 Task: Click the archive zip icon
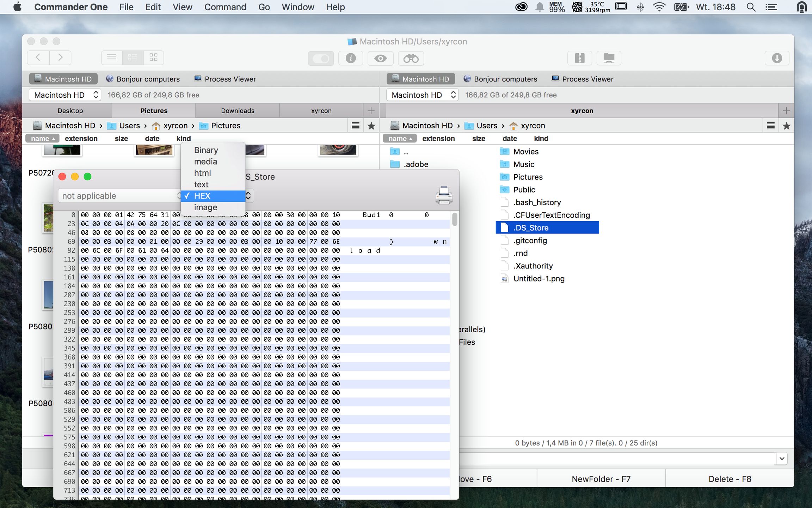coord(579,58)
